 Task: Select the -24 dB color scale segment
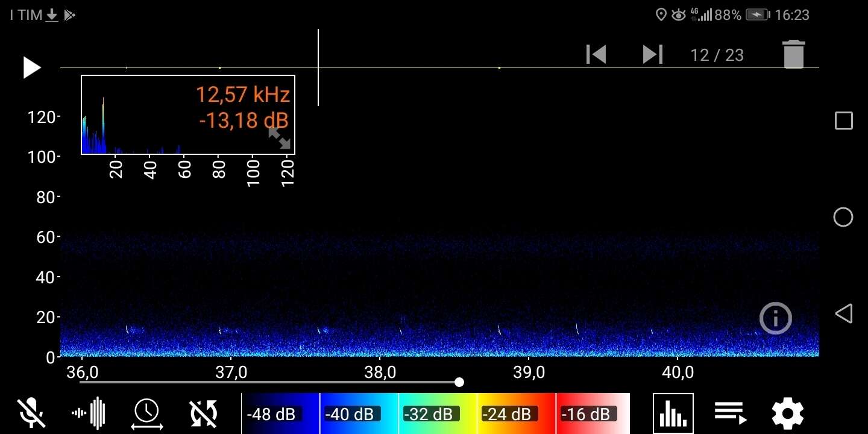pos(517,414)
